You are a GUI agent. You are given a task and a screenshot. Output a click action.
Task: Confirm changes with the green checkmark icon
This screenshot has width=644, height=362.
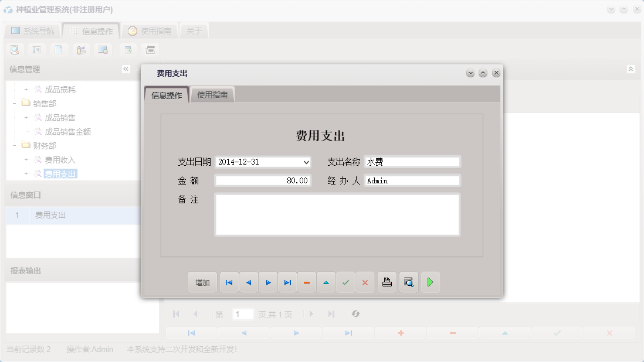[345, 282]
